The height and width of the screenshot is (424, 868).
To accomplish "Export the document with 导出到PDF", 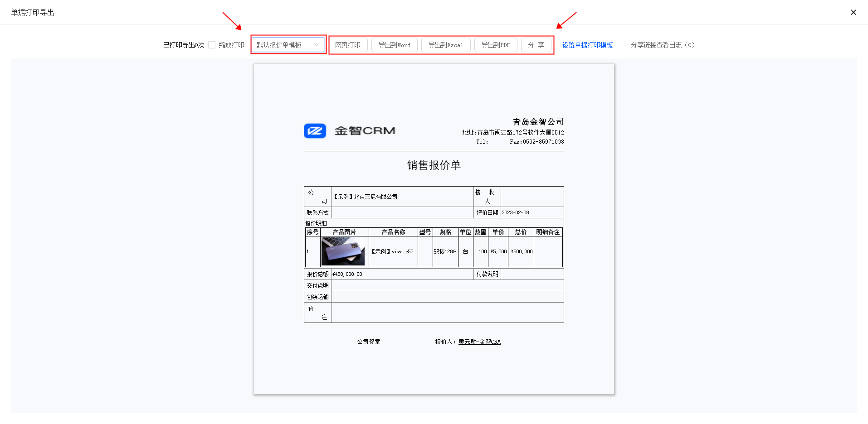I will coord(496,45).
